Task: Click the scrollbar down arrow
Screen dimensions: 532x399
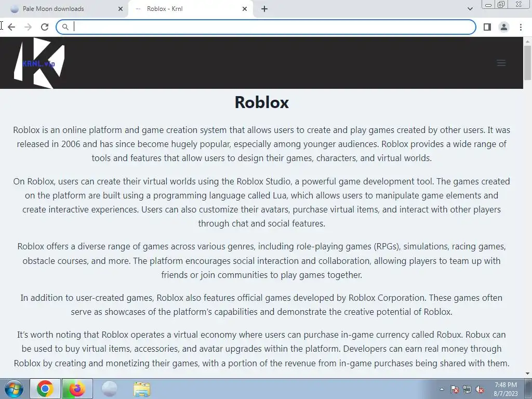Action: coord(527,374)
